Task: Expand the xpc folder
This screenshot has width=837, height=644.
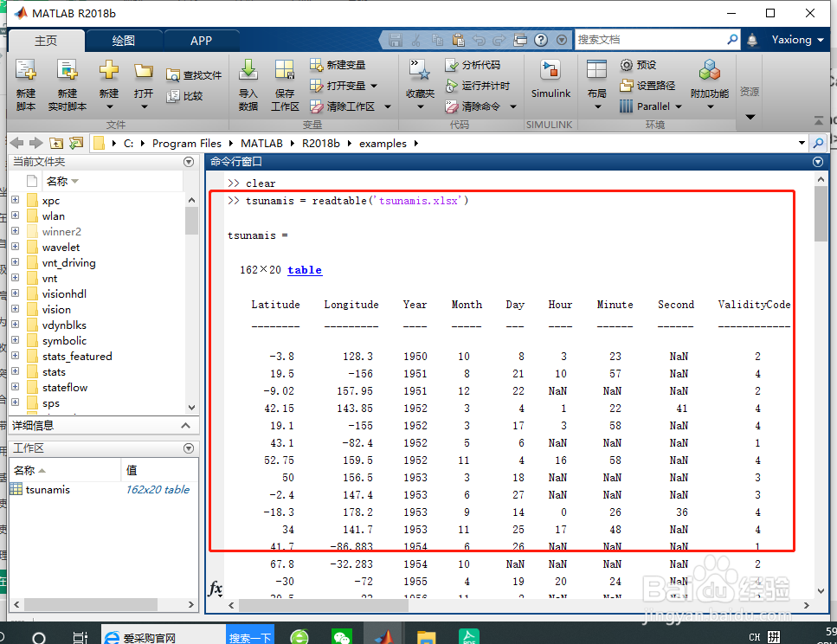Action: coord(15,200)
